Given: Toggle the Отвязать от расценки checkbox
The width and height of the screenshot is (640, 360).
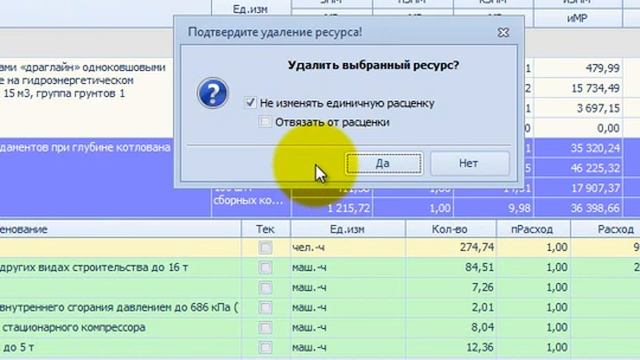Looking at the screenshot, I should pyautogui.click(x=264, y=122).
